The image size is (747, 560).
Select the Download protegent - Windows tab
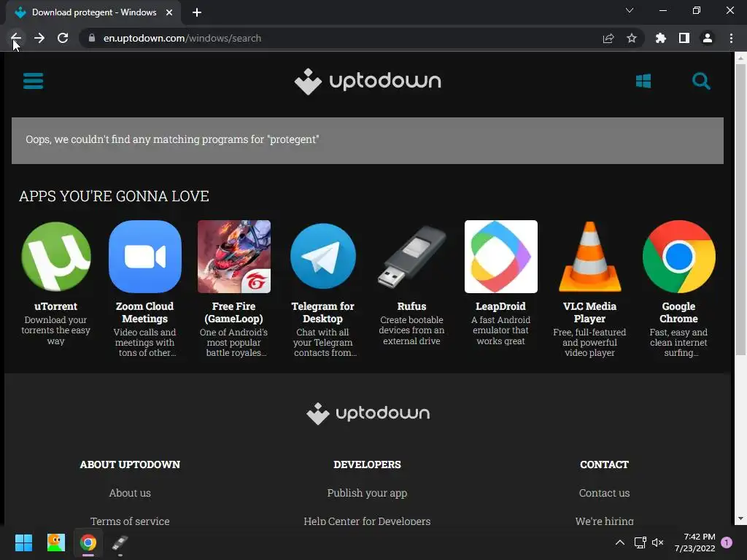(93, 12)
